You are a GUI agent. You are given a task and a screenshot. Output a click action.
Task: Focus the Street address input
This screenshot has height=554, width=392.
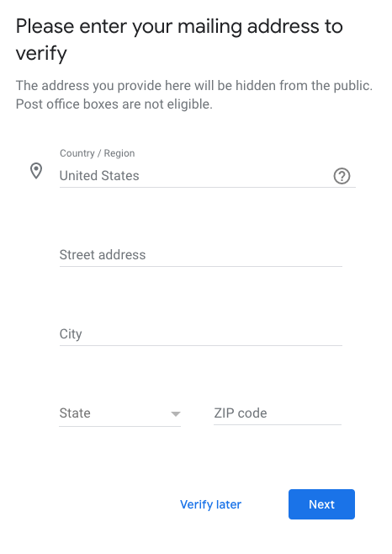[x=200, y=255]
